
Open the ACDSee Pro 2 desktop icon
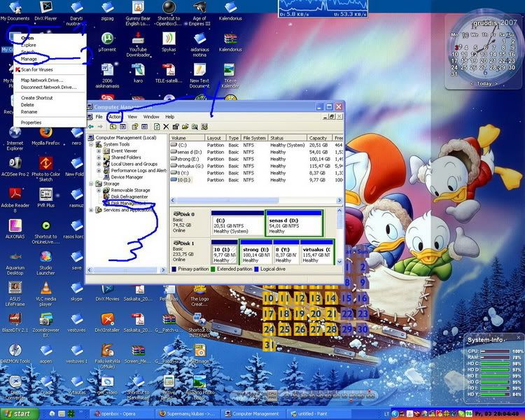click(x=15, y=167)
